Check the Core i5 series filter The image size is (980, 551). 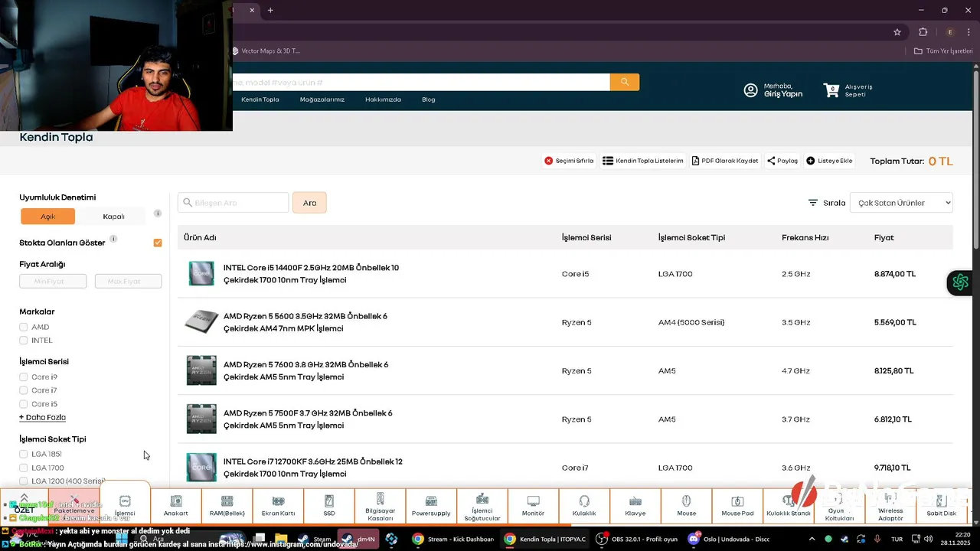(x=24, y=404)
